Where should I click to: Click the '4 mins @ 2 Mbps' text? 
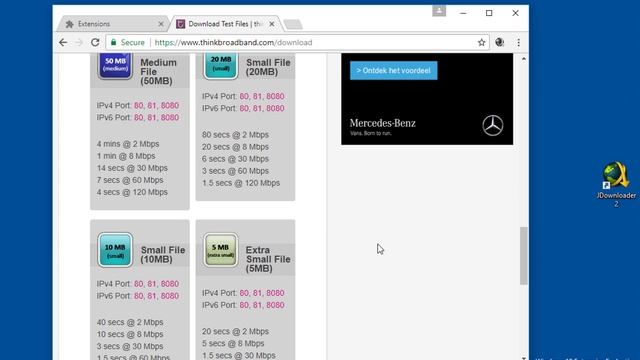[x=128, y=144]
